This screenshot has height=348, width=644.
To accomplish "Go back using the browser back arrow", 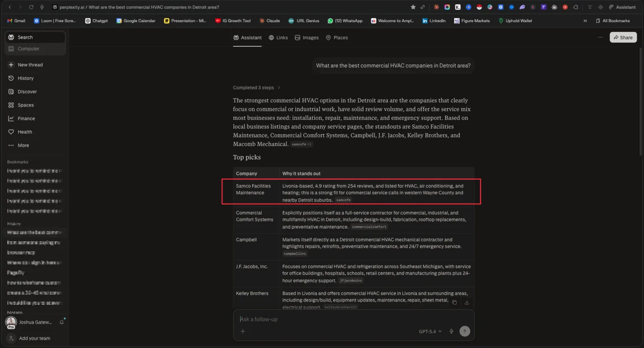I will click(10, 7).
